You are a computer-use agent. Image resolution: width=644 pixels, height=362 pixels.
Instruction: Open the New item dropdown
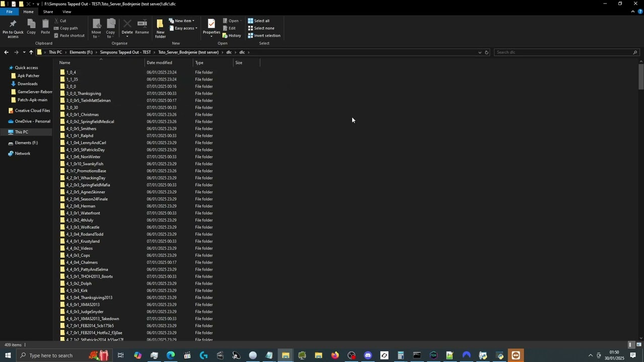point(182,21)
